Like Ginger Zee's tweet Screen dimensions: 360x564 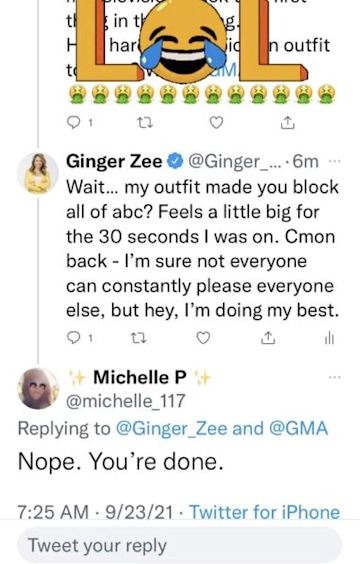tap(203, 338)
